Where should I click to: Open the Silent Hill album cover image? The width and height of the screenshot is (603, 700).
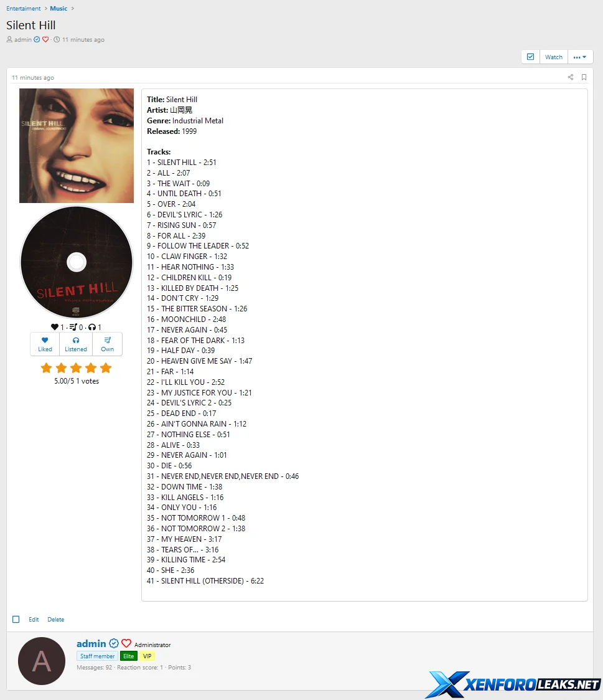pos(77,146)
